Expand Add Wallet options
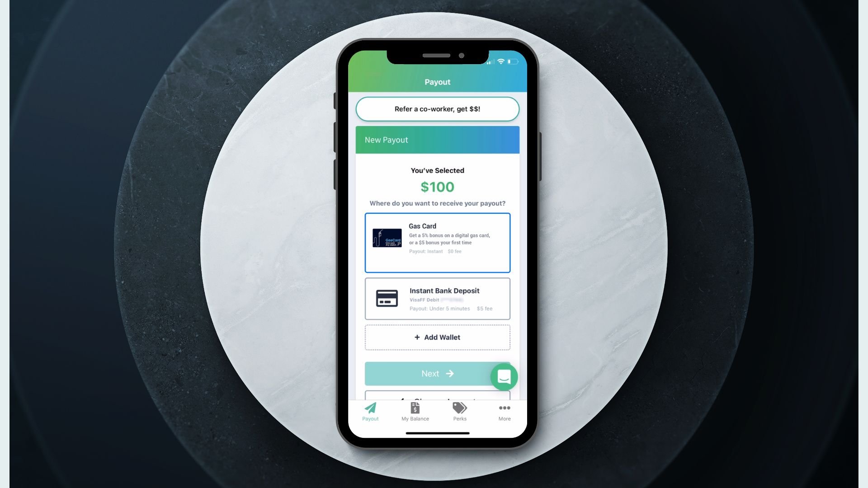Viewport: 868px width, 488px height. tap(437, 337)
